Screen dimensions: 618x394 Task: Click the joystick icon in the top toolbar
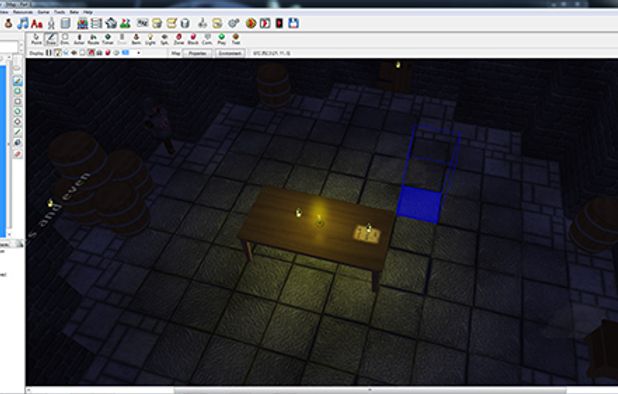pos(203,24)
